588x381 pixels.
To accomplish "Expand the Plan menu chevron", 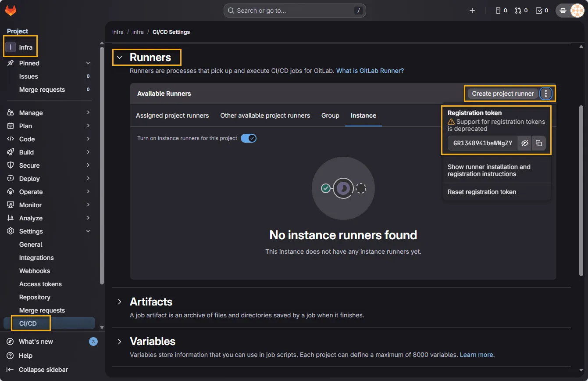I will [x=88, y=126].
